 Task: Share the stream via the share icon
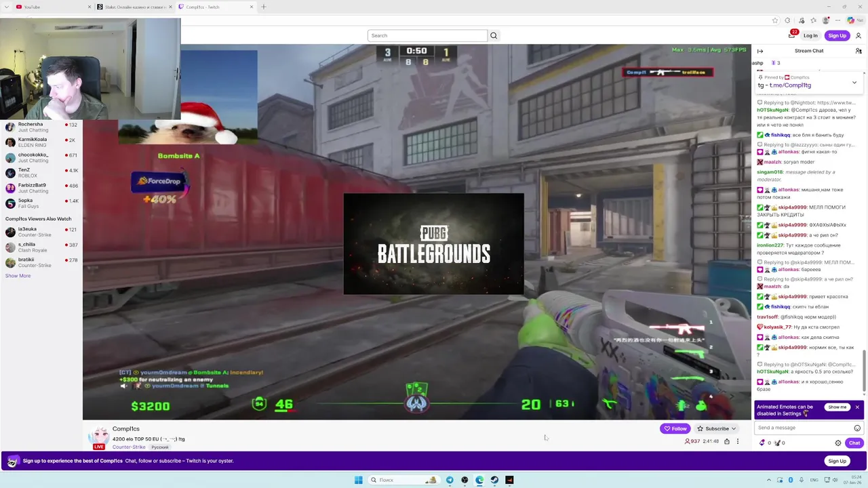pyautogui.click(x=727, y=441)
